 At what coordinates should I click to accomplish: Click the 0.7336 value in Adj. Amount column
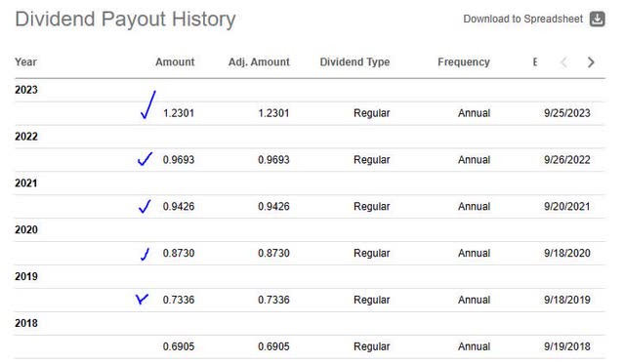273,300
